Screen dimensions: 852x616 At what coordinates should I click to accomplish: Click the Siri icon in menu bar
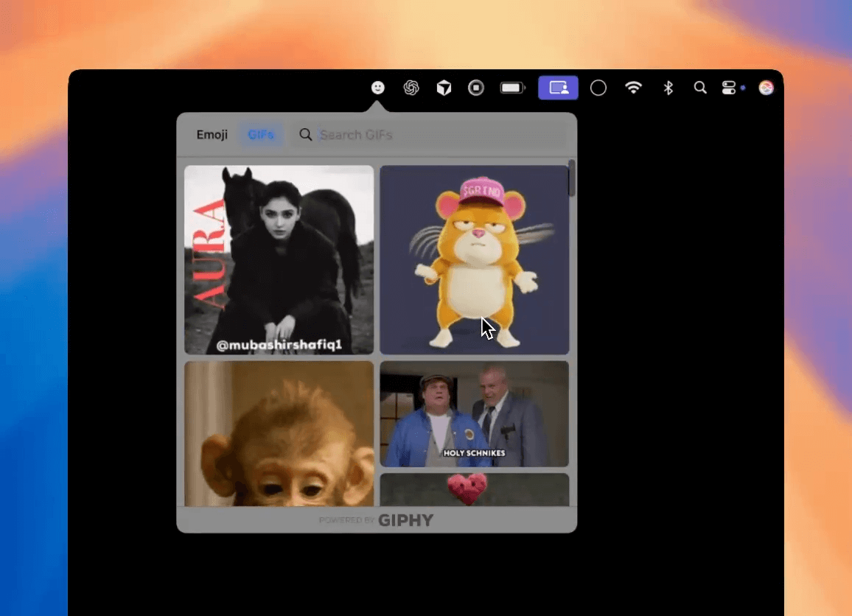click(767, 88)
